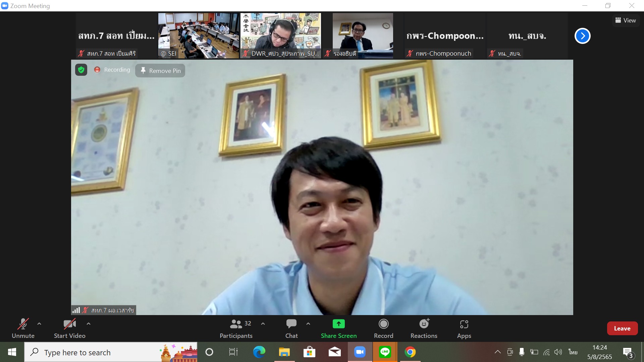This screenshot has width=644, height=362.
Task: Open battery status in tray
Action: pos(534,352)
